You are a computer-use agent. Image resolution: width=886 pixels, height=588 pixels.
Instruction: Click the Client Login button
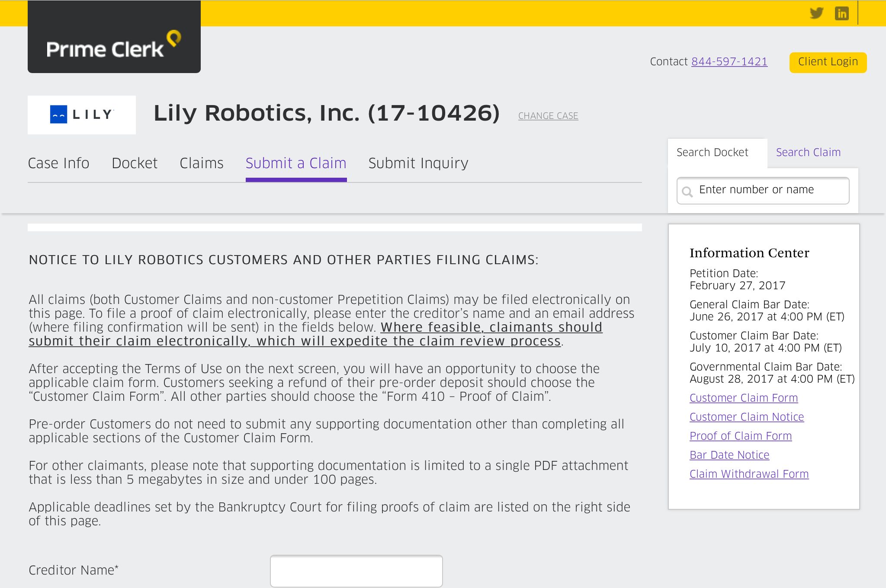pos(828,61)
